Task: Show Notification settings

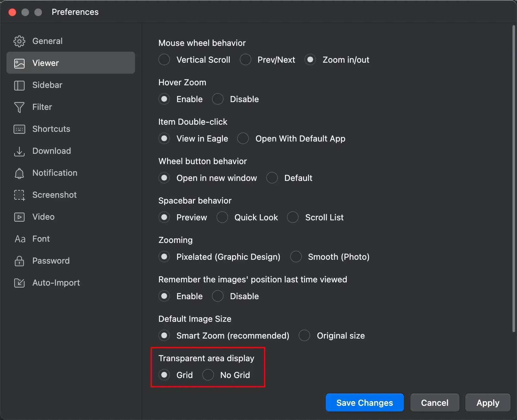Action: [x=71, y=173]
